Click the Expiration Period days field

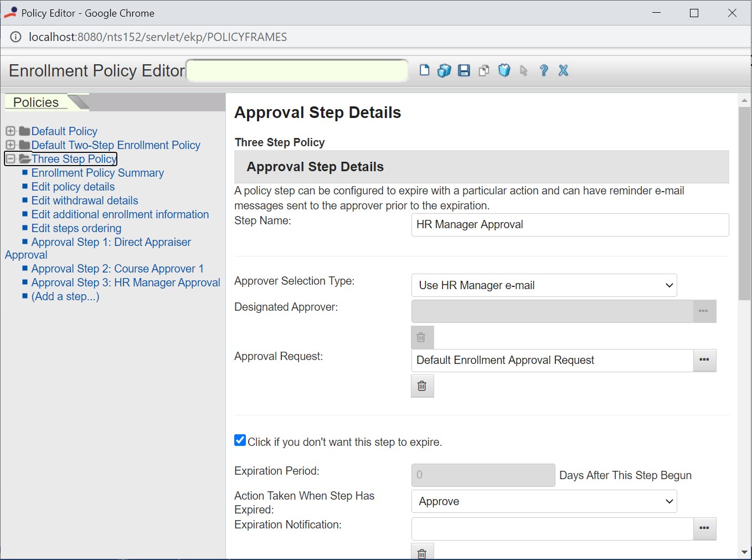[483, 475]
